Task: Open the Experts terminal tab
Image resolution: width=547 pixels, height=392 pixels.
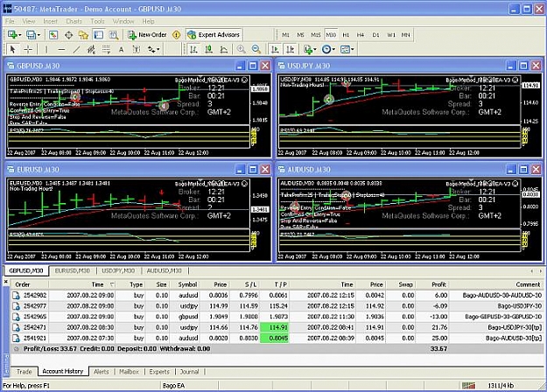Action: 159,372
